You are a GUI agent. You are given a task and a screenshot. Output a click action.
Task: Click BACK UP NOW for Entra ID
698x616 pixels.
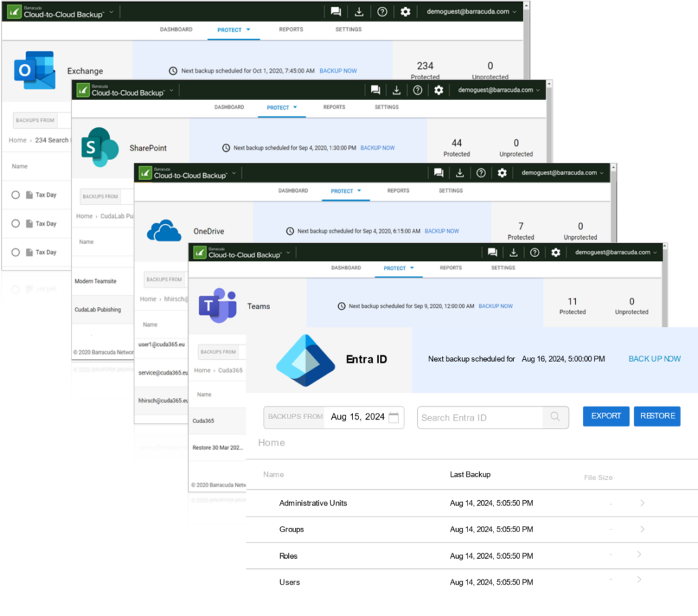655,358
